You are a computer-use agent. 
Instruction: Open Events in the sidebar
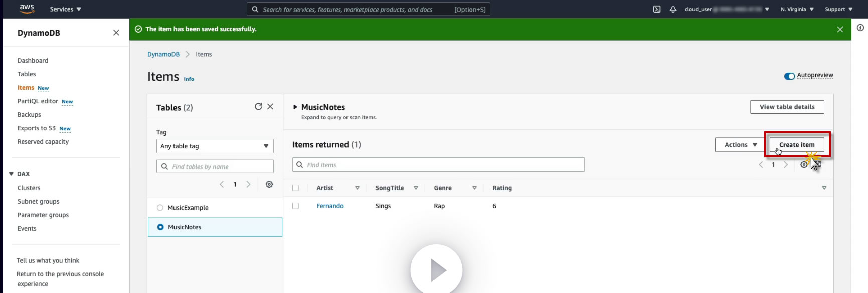pos(27,229)
